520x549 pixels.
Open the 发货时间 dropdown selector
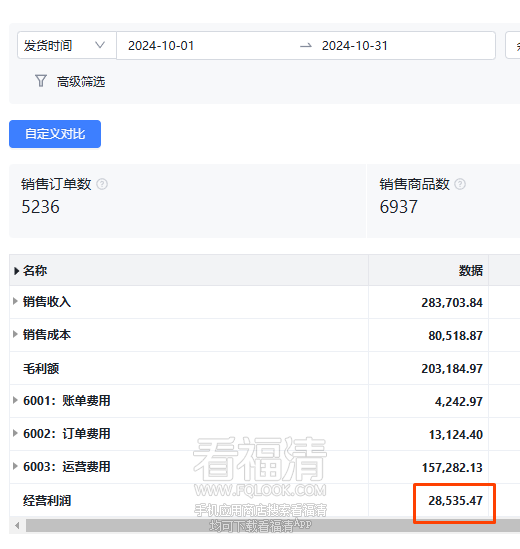[x=67, y=46]
